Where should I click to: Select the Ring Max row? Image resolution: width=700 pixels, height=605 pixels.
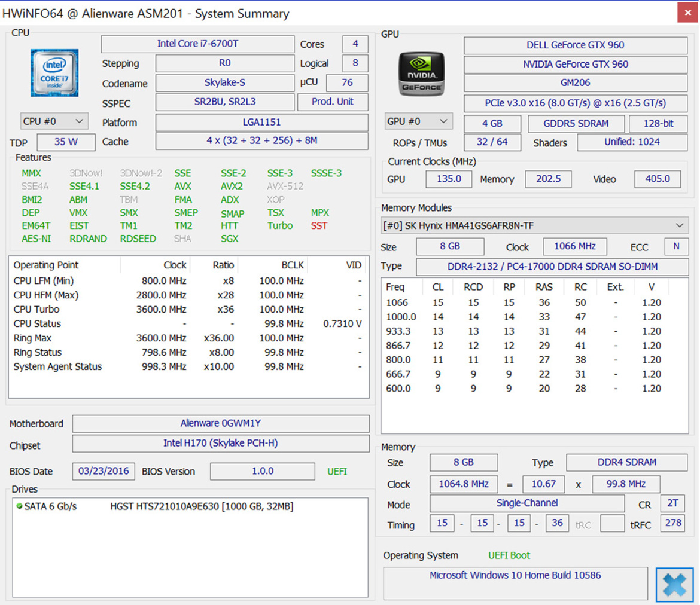click(x=188, y=338)
